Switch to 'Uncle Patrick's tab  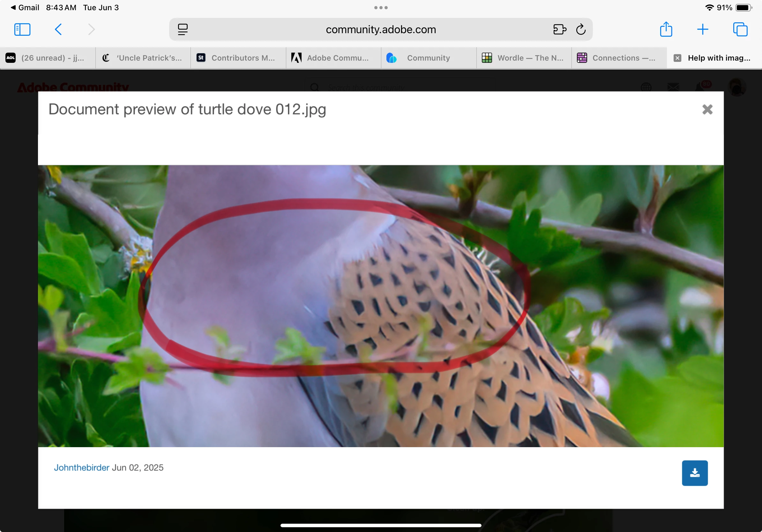point(143,58)
